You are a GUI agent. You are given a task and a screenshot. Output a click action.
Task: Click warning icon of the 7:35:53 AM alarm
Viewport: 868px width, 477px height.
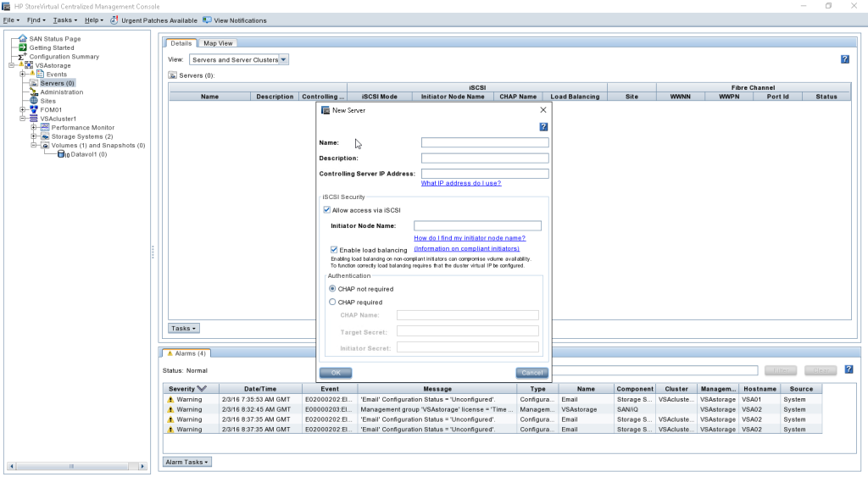point(170,400)
